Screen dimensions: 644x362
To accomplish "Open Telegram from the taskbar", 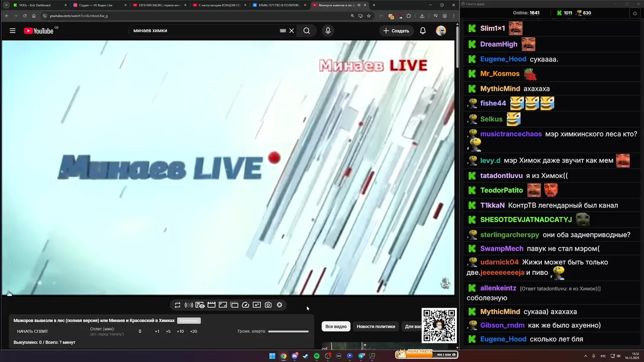I will (x=361, y=356).
